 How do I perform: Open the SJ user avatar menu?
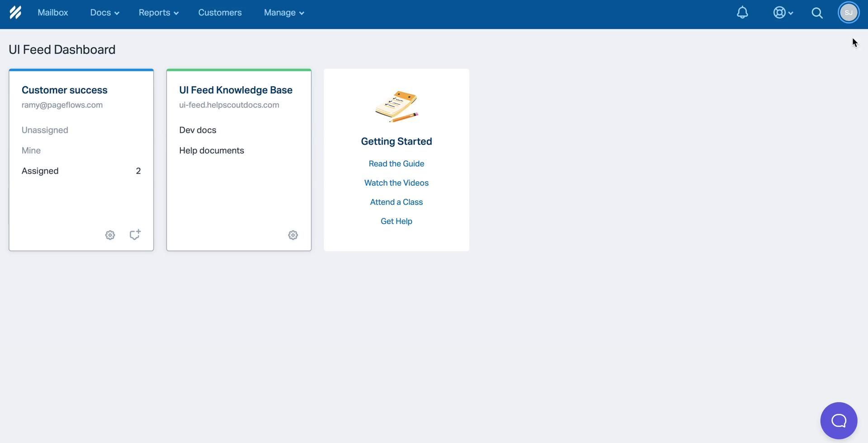[848, 13]
